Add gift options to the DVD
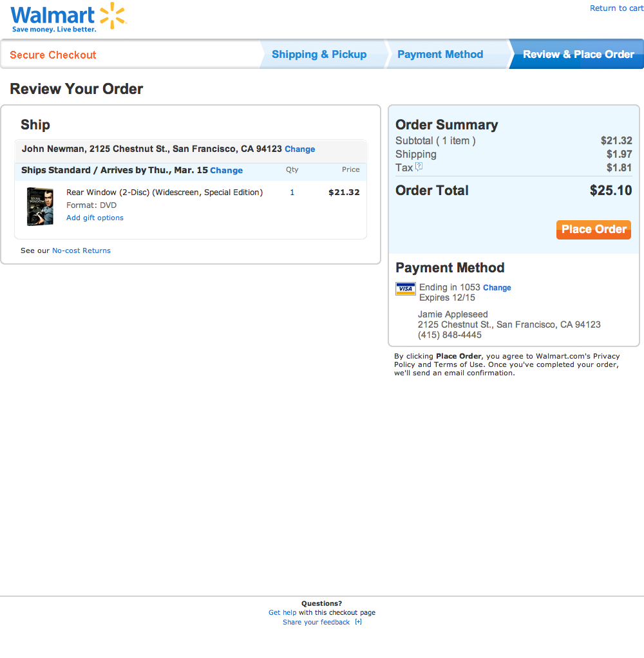Viewport: 644px width, 658px height. (95, 217)
